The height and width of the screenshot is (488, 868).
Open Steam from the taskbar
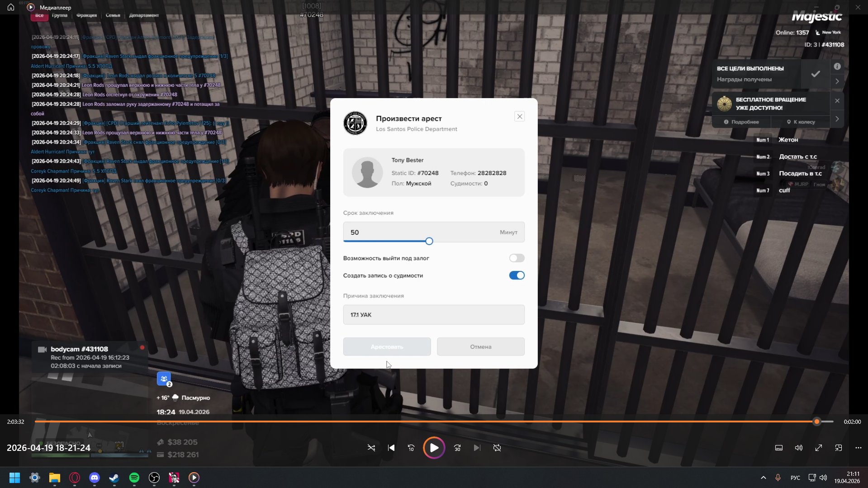(x=114, y=478)
